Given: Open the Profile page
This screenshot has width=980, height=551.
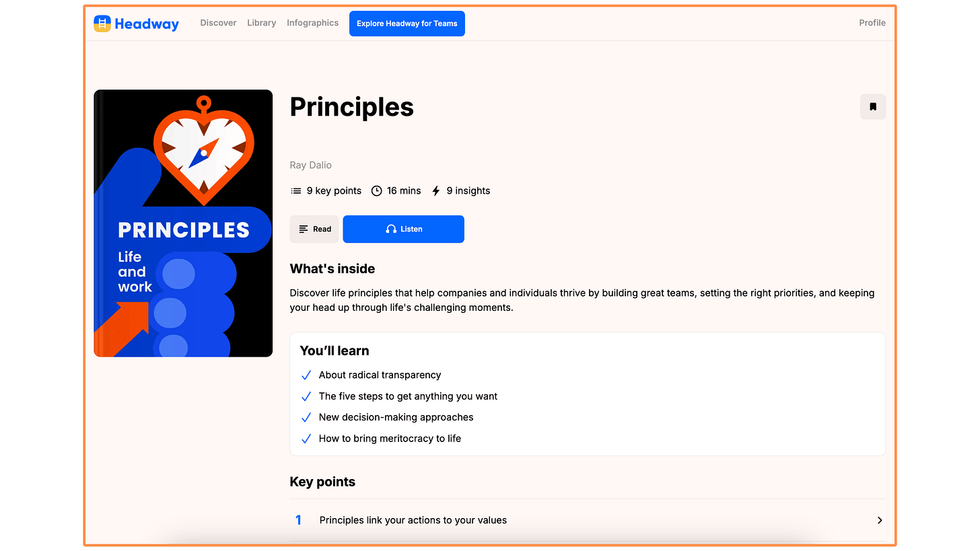Looking at the screenshot, I should (x=872, y=23).
